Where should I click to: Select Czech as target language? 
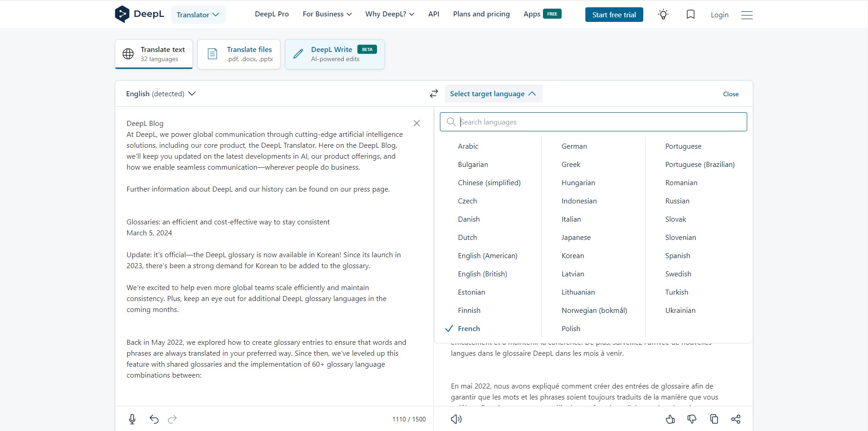pyautogui.click(x=467, y=201)
